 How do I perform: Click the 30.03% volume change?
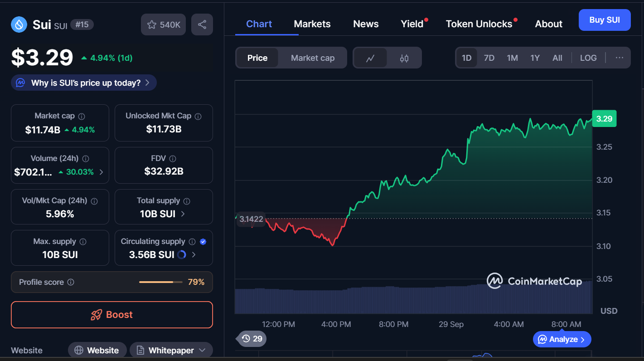(x=76, y=172)
